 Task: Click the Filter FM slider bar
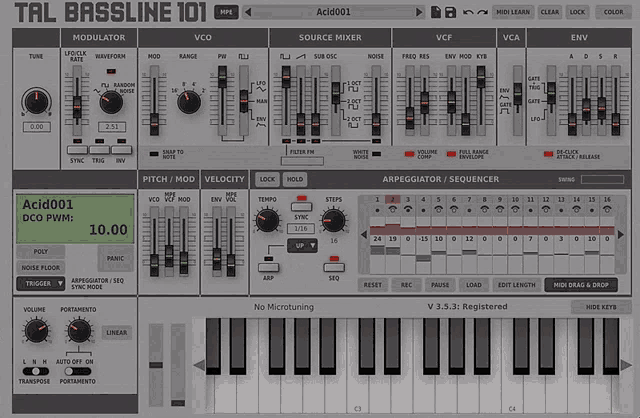[302, 161]
